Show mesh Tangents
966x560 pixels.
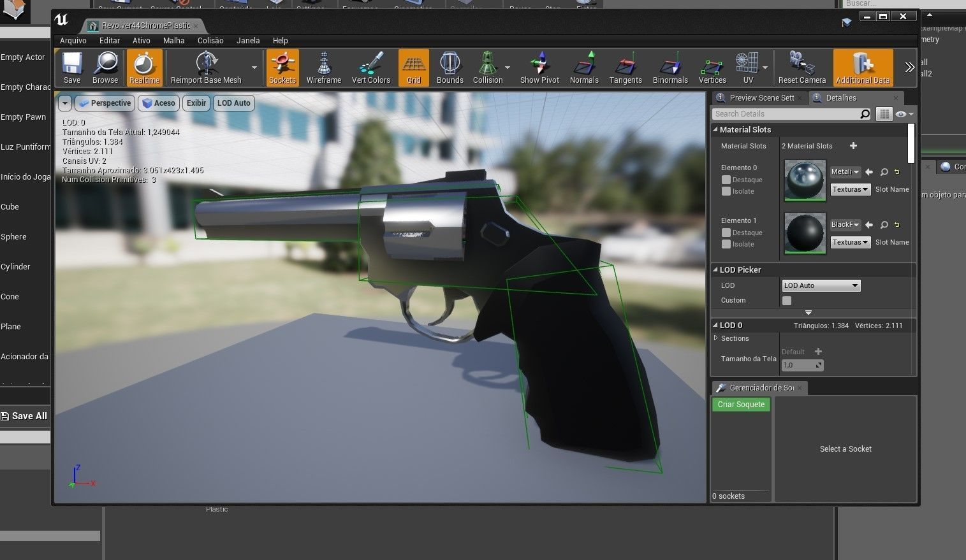(x=626, y=68)
